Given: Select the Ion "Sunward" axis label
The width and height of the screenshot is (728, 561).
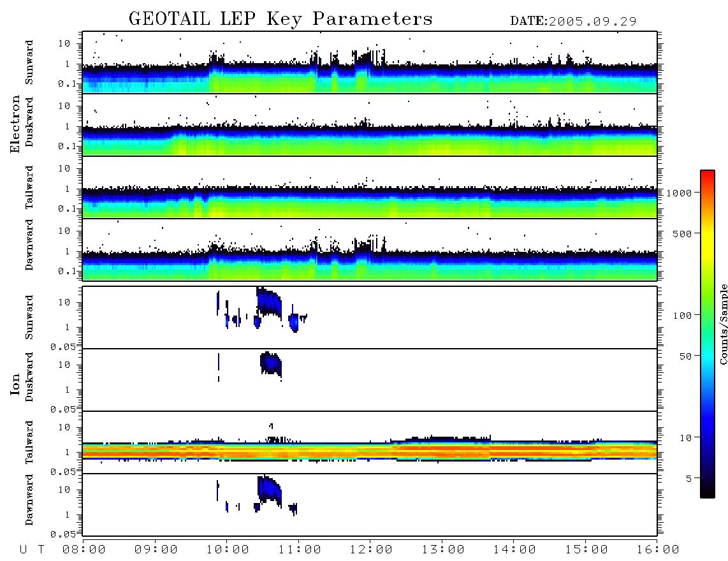Looking at the screenshot, I should [x=29, y=317].
